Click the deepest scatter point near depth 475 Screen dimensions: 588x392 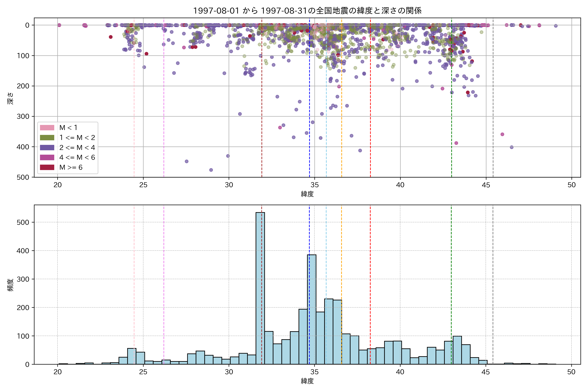click(x=211, y=170)
